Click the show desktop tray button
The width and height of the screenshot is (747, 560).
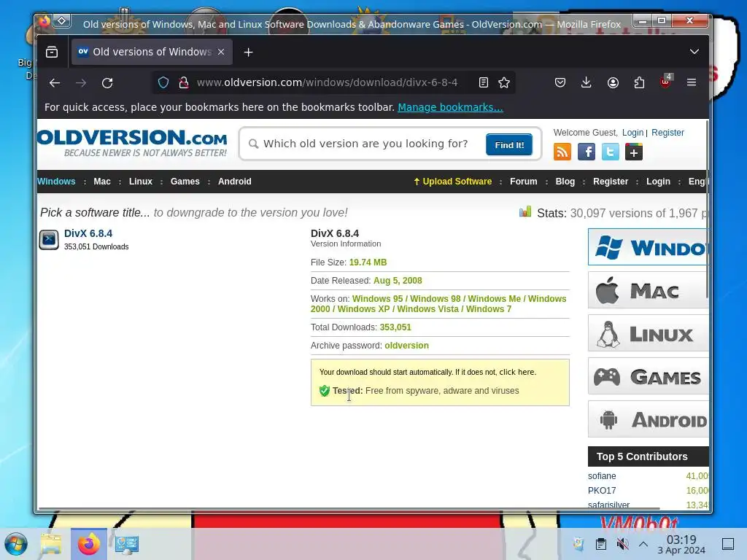pyautogui.click(x=728, y=544)
